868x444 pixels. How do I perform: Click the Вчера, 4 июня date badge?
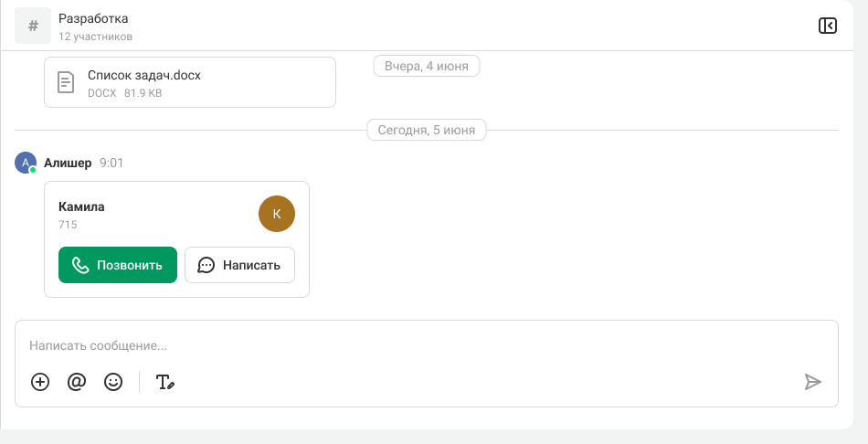[427, 66]
